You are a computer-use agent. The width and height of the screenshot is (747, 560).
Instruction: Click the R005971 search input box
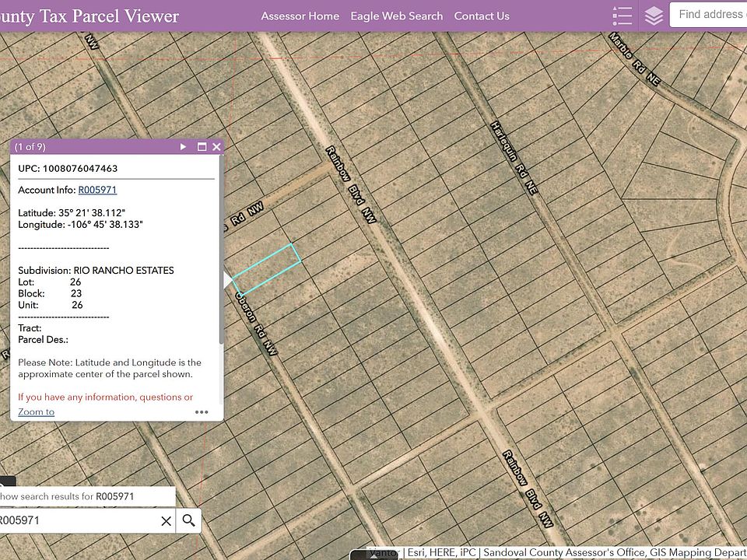pos(78,520)
